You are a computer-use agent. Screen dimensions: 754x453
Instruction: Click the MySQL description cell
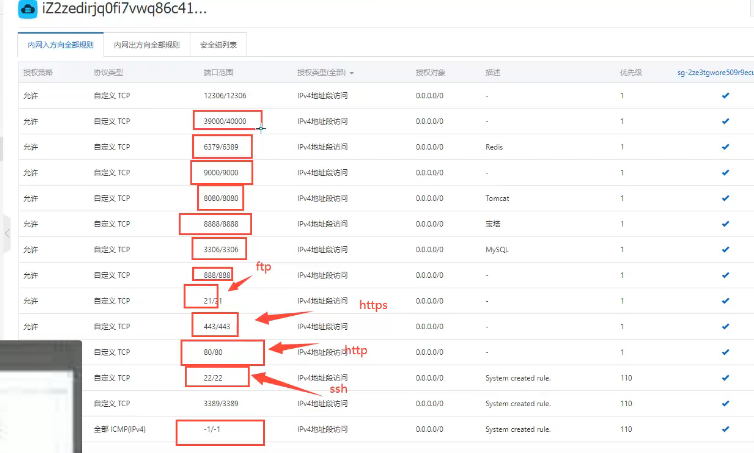point(497,250)
